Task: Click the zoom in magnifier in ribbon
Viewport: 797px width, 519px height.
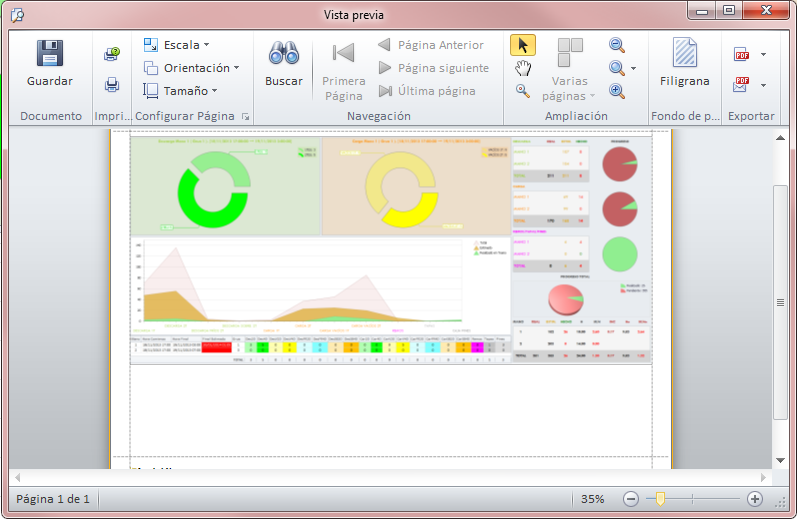Action: click(617, 91)
